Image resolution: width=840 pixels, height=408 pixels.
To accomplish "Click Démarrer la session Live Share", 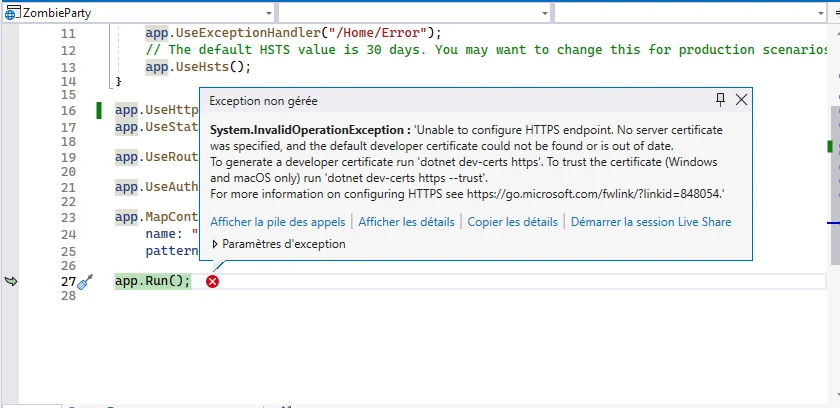I will 651,222.
